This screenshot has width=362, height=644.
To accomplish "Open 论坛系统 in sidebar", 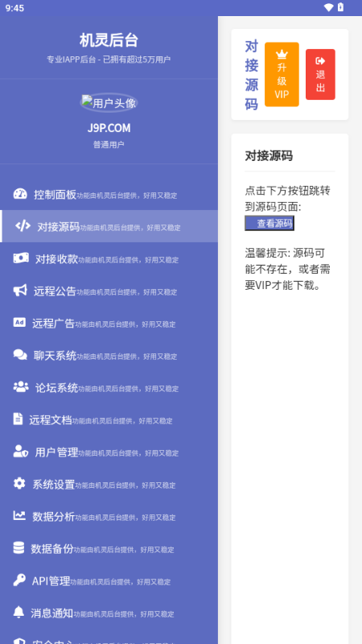I will point(109,387).
